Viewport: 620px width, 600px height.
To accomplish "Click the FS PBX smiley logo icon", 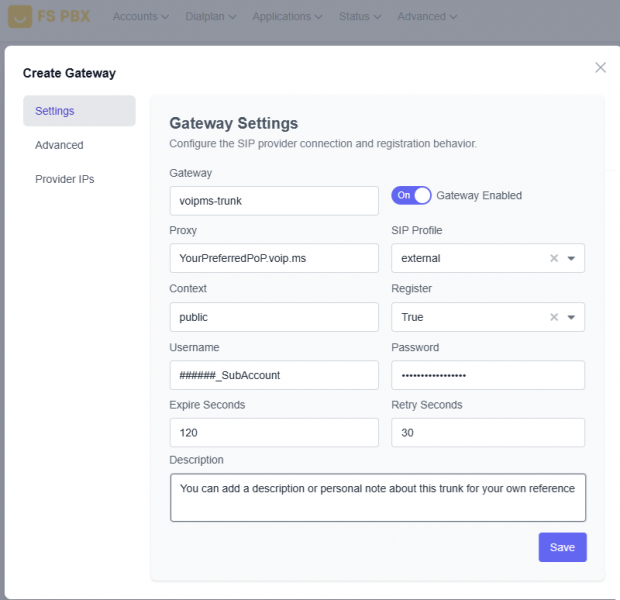I will [x=20, y=17].
